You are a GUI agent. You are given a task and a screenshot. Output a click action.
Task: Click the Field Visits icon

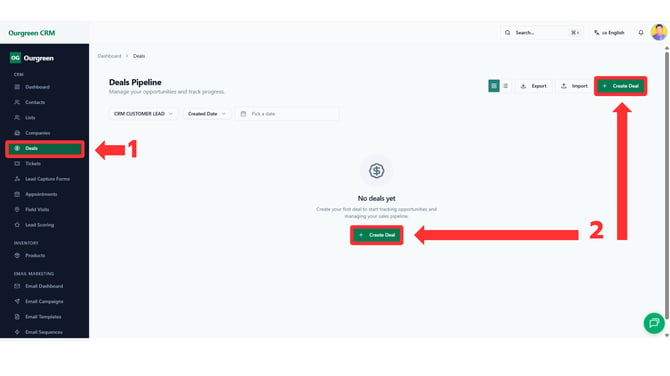17,210
